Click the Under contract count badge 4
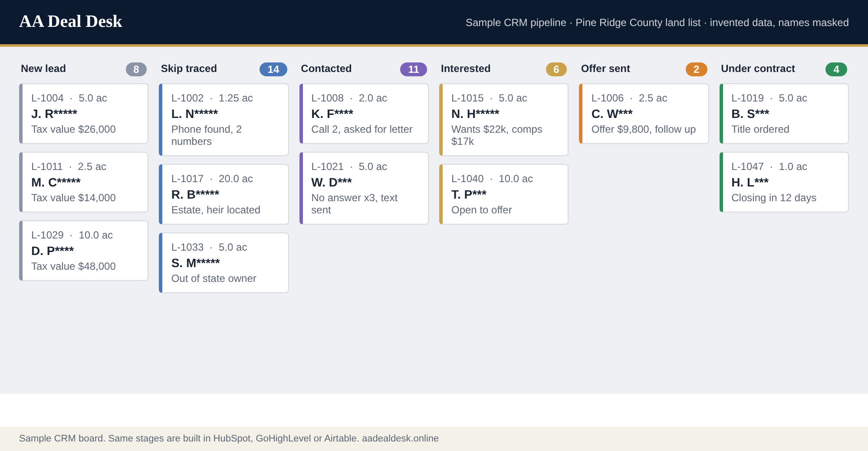Viewport: 868px width, 451px height. tap(836, 69)
